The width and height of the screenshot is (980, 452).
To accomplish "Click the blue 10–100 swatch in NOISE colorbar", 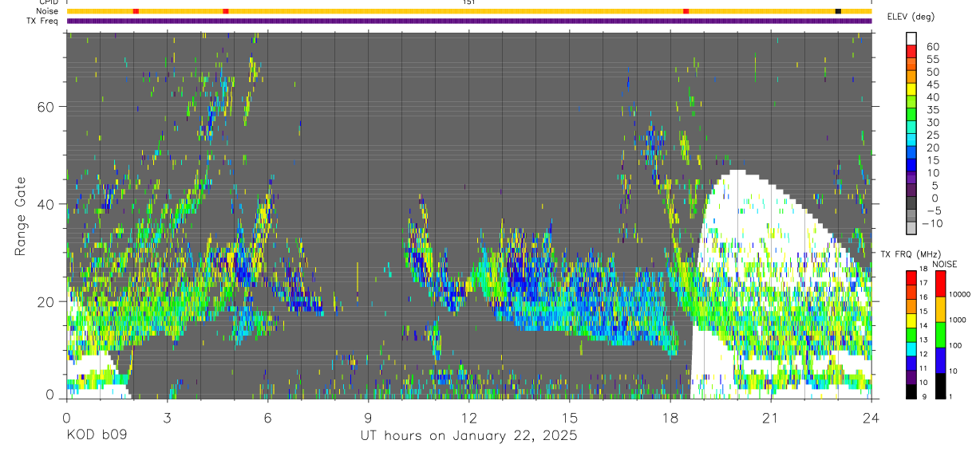I will click(x=940, y=360).
